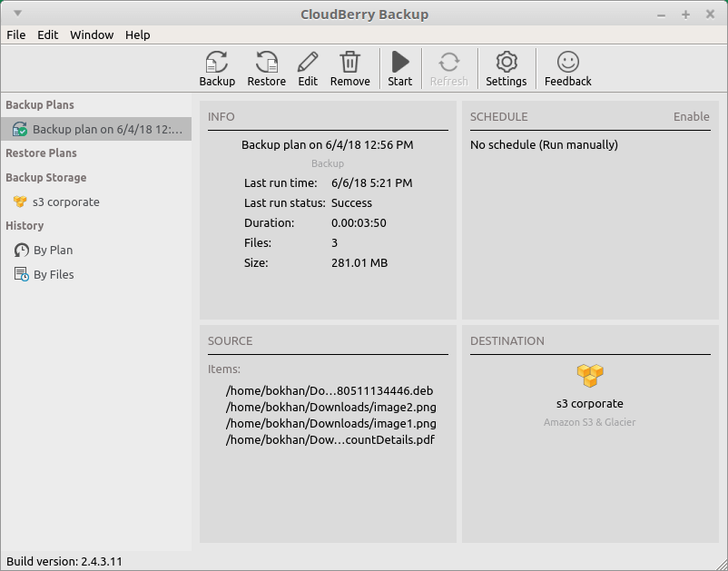Select Backup plan on 6/4/18 in sidebar
The height and width of the screenshot is (571, 728).
(x=106, y=130)
